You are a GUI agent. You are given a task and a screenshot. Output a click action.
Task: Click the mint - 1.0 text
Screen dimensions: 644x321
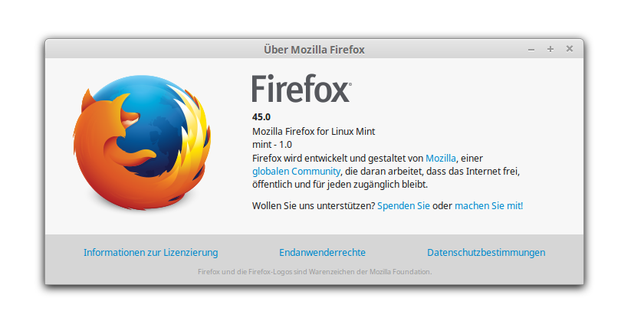272,145
